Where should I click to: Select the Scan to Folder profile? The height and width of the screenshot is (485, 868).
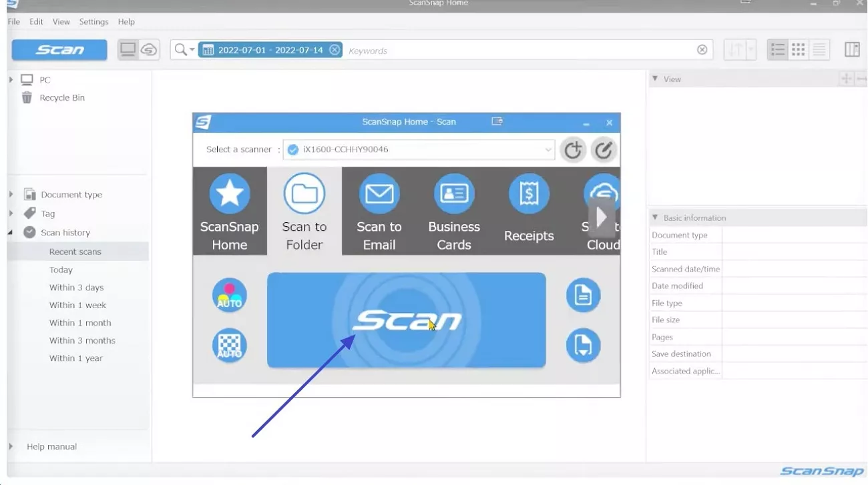pos(304,210)
